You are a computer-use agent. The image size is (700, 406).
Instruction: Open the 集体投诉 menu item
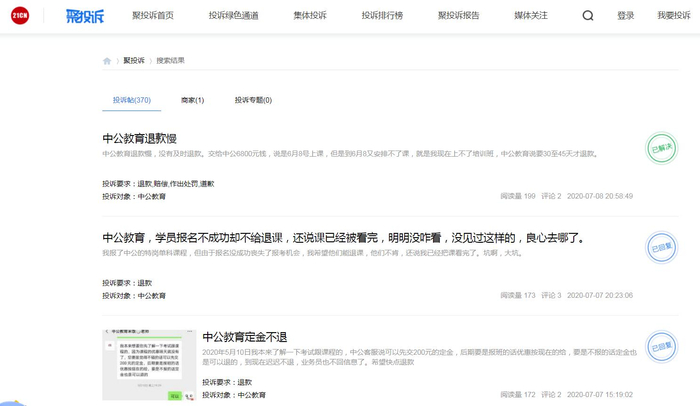click(x=310, y=16)
